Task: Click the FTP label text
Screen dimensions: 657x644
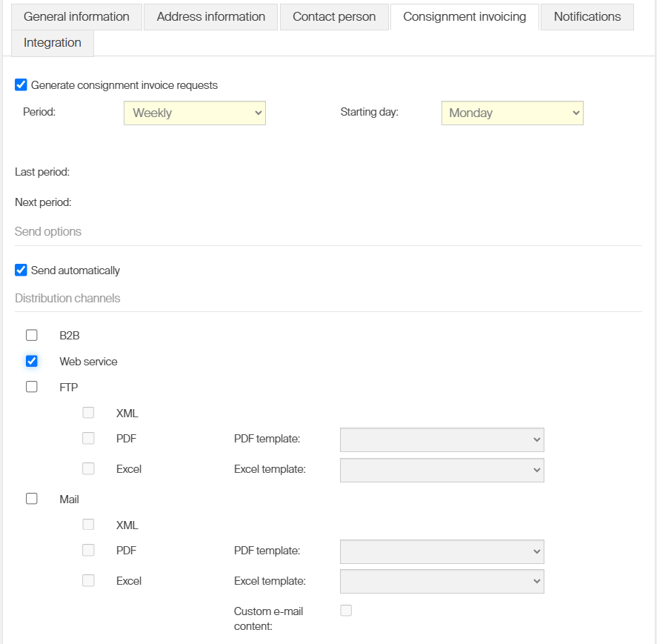Action: pyautogui.click(x=69, y=388)
